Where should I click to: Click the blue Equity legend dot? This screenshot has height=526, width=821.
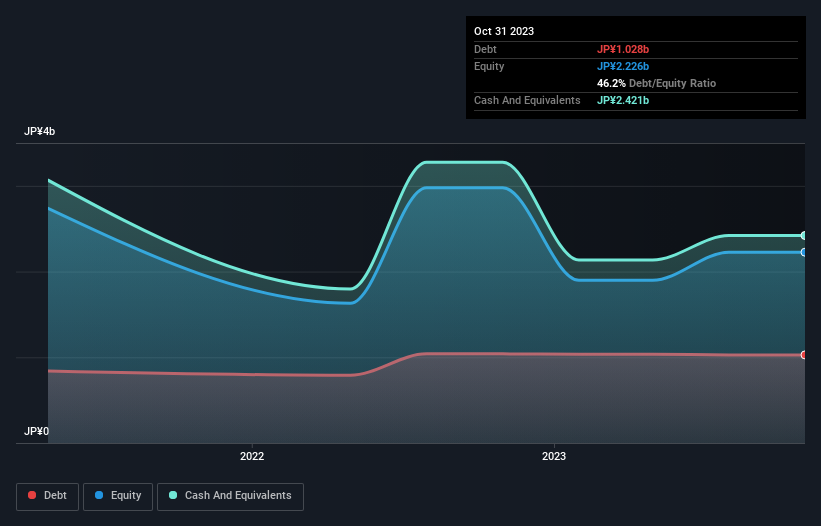click(99, 495)
